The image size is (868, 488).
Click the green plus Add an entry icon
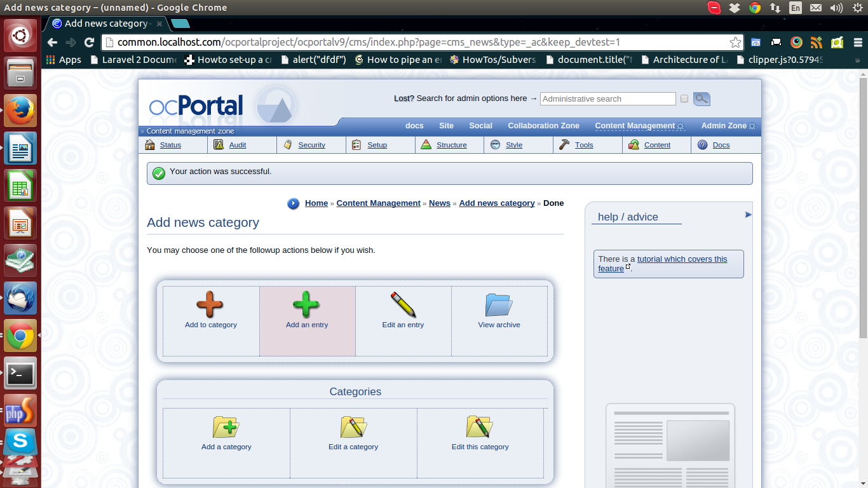306,304
